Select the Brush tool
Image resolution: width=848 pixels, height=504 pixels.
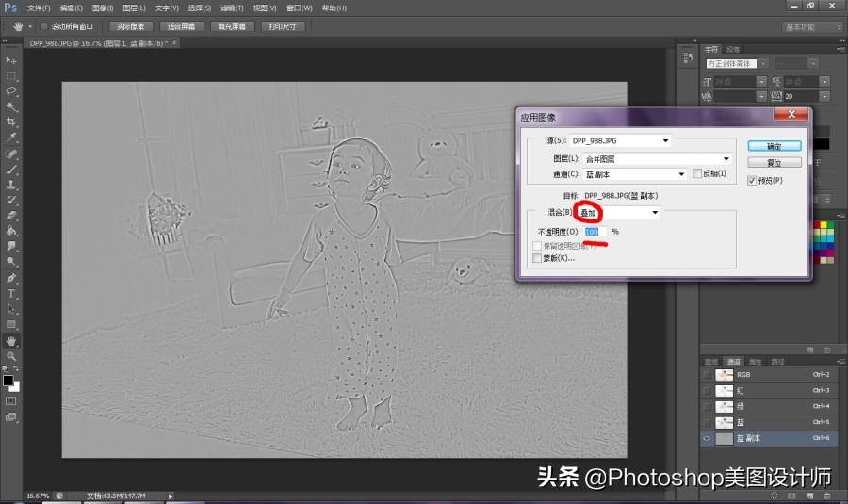[x=11, y=170]
